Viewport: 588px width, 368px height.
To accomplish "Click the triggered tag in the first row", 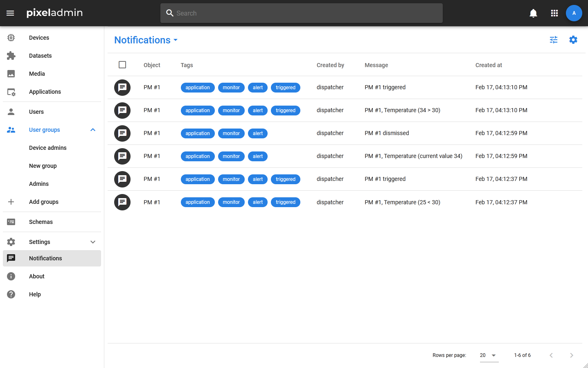I will coord(285,88).
